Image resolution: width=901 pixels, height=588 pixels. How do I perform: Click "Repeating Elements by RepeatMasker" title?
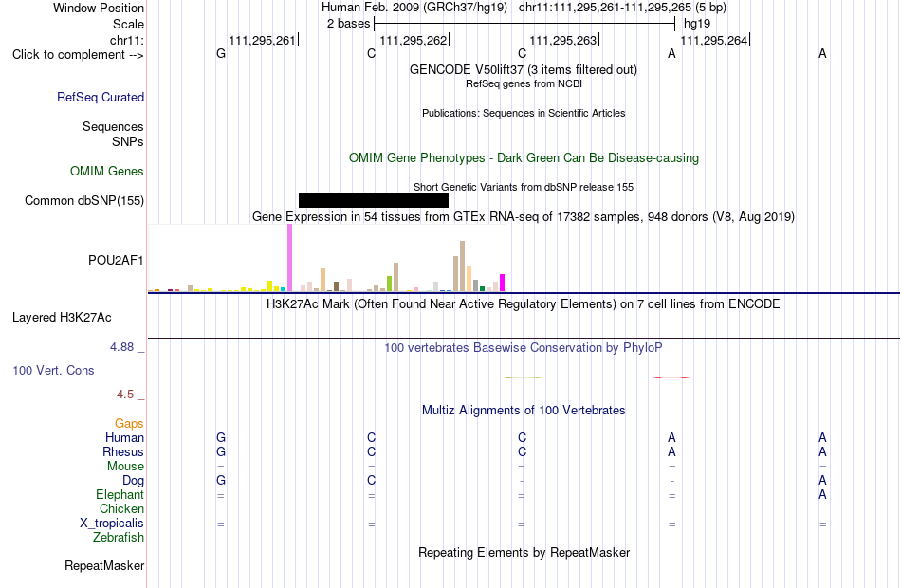[x=524, y=553]
